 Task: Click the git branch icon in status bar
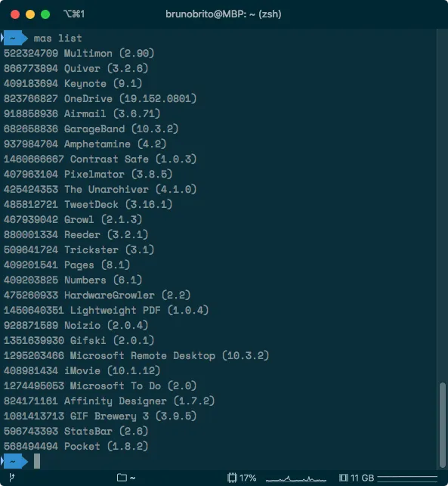click(x=12, y=478)
